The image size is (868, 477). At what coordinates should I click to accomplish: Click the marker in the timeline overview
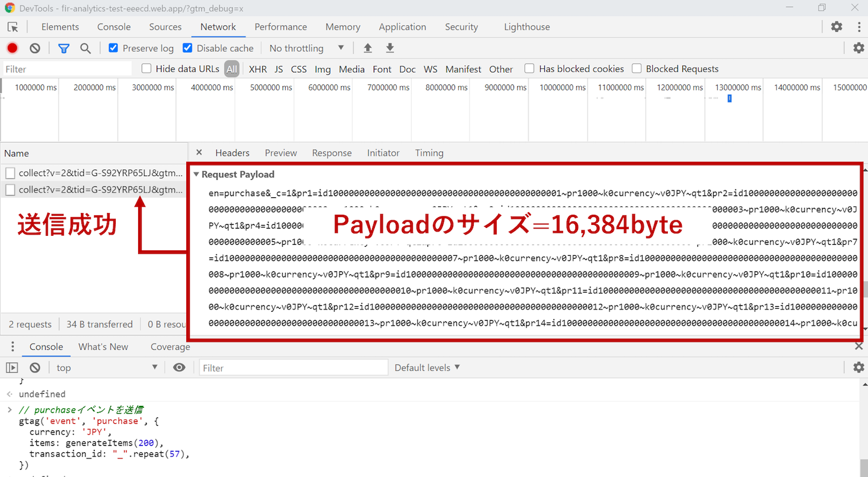pos(729,98)
